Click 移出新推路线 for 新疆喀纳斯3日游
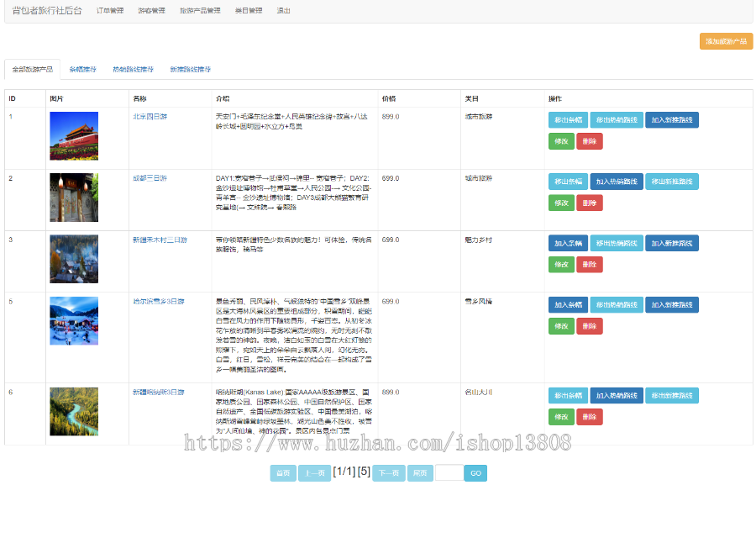This screenshot has height=543, width=756. [672, 396]
